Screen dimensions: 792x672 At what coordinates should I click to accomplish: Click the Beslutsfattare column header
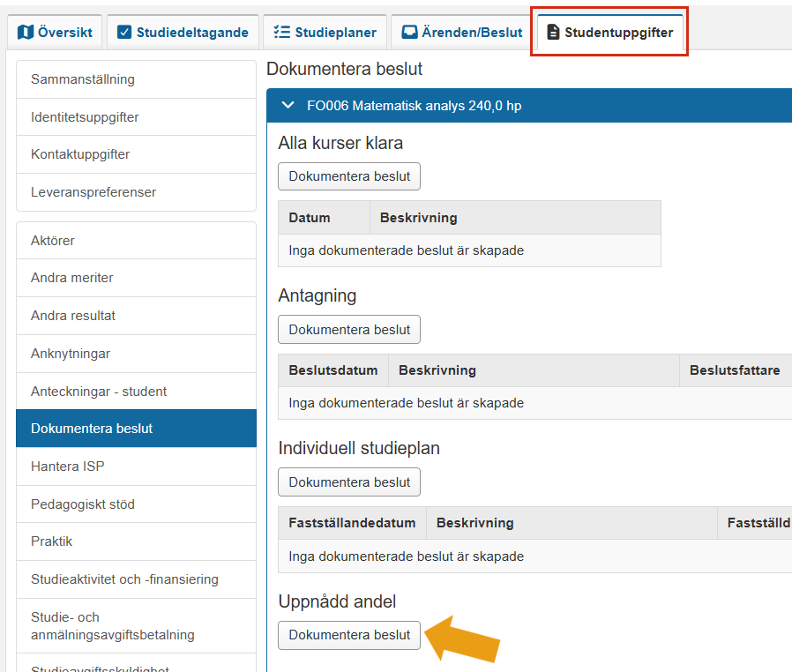tap(735, 370)
